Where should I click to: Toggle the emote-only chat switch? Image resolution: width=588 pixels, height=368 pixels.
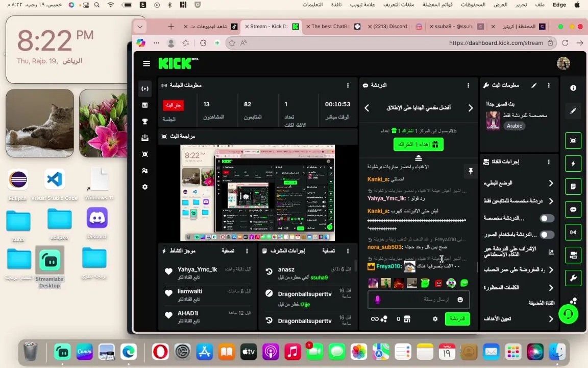coord(547,218)
